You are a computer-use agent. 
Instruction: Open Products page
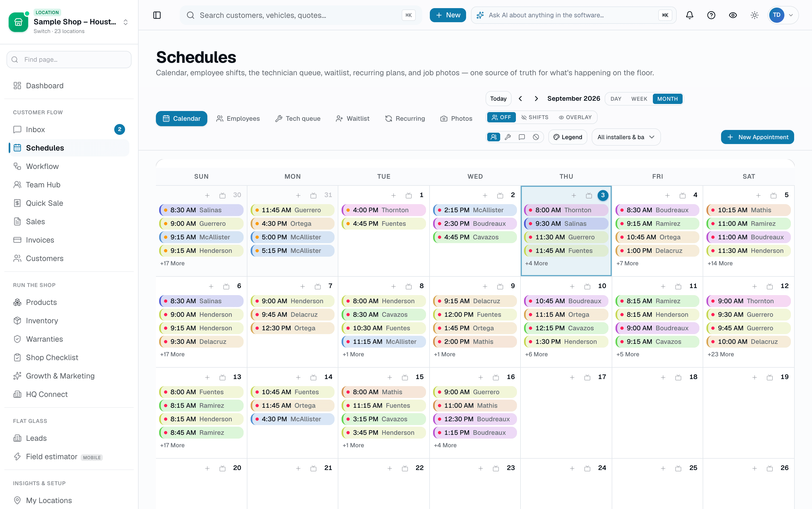[69, 302]
